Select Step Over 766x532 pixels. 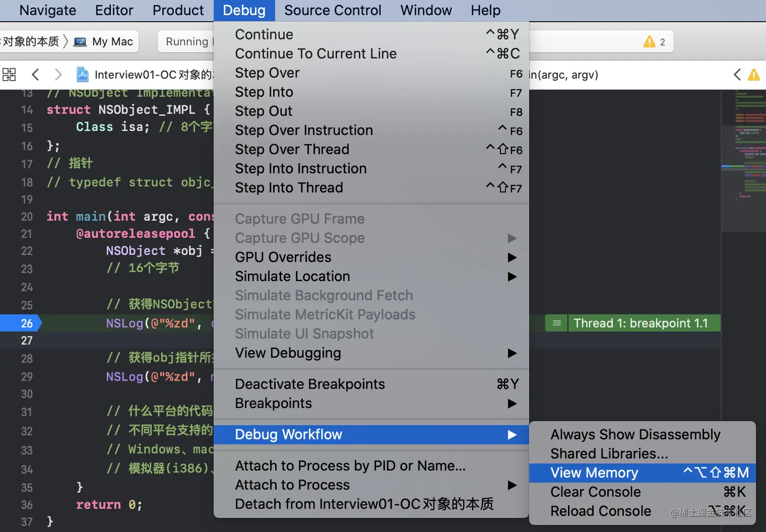coord(371,73)
